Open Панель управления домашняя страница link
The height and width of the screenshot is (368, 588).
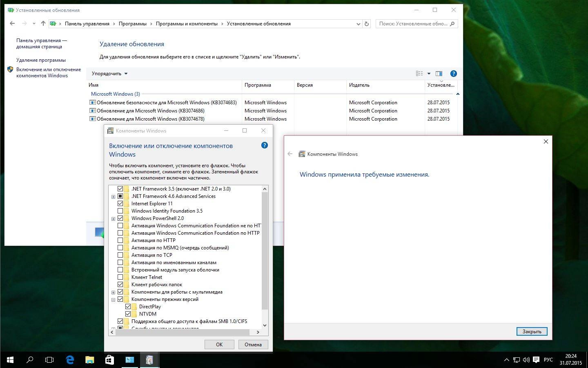[42, 43]
